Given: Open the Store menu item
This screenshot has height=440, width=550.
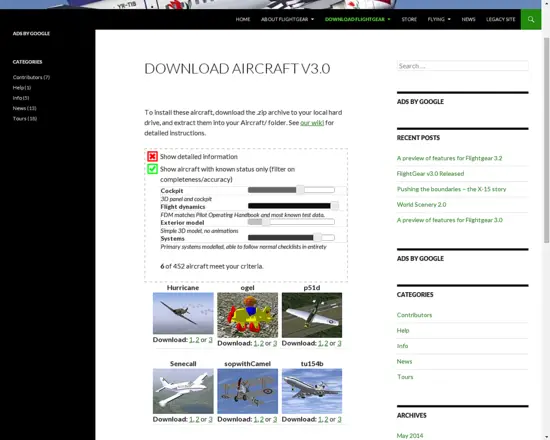Looking at the screenshot, I should (409, 19).
